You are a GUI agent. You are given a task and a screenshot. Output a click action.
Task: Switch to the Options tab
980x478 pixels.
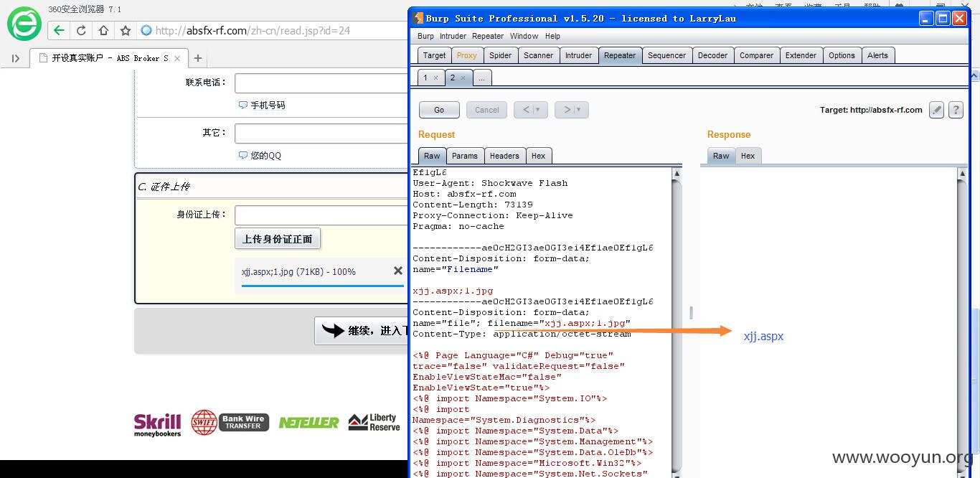(842, 55)
